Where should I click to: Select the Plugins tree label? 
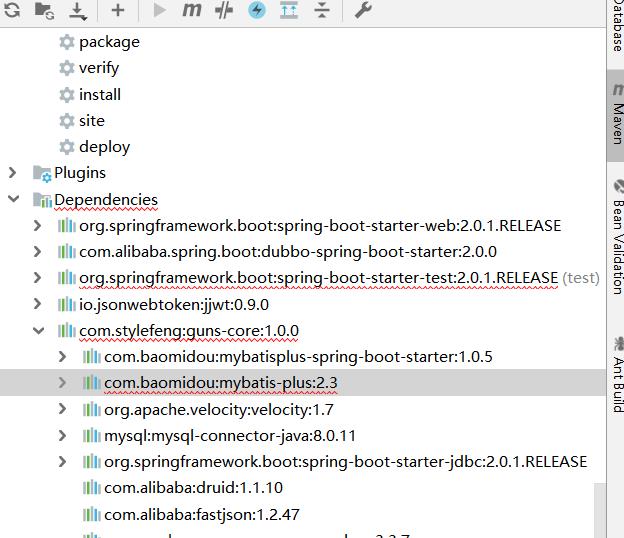pos(80,173)
